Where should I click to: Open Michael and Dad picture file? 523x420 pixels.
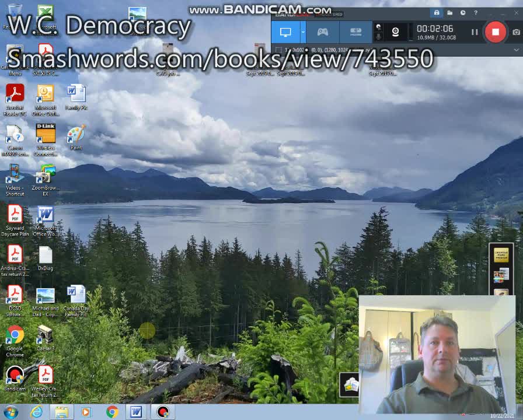coord(46,302)
